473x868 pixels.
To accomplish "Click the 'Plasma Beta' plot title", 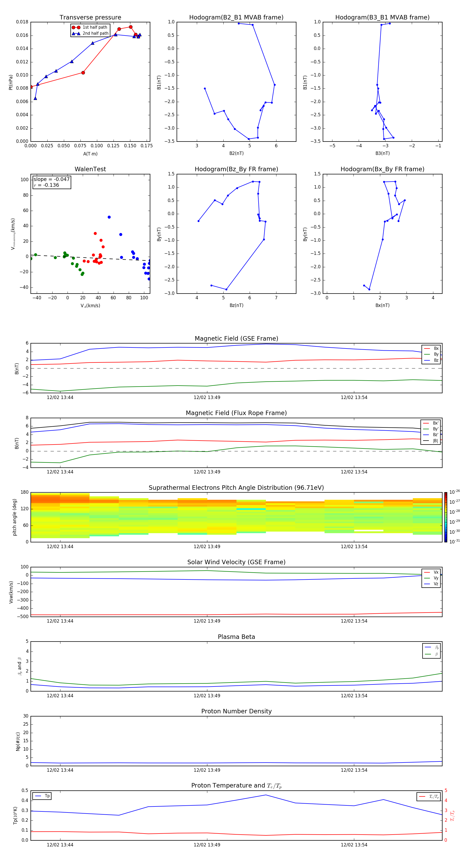I will pyautogui.click(x=236, y=637).
